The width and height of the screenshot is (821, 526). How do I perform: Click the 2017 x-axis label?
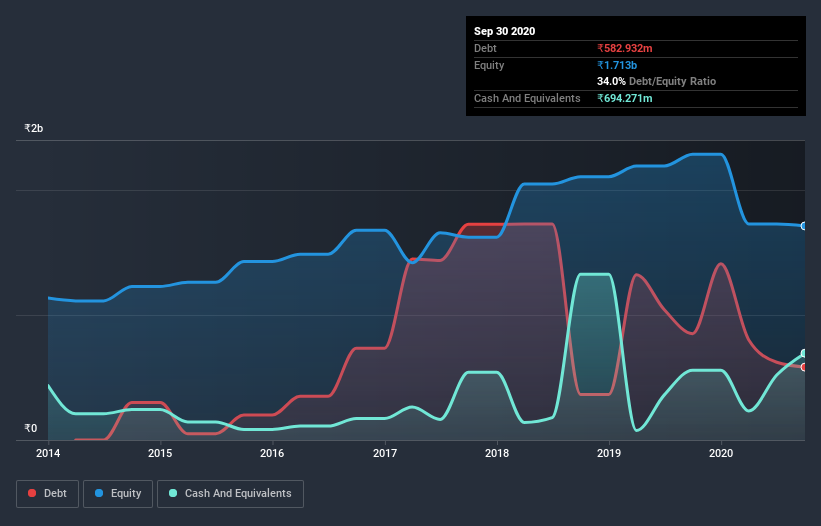coord(385,453)
